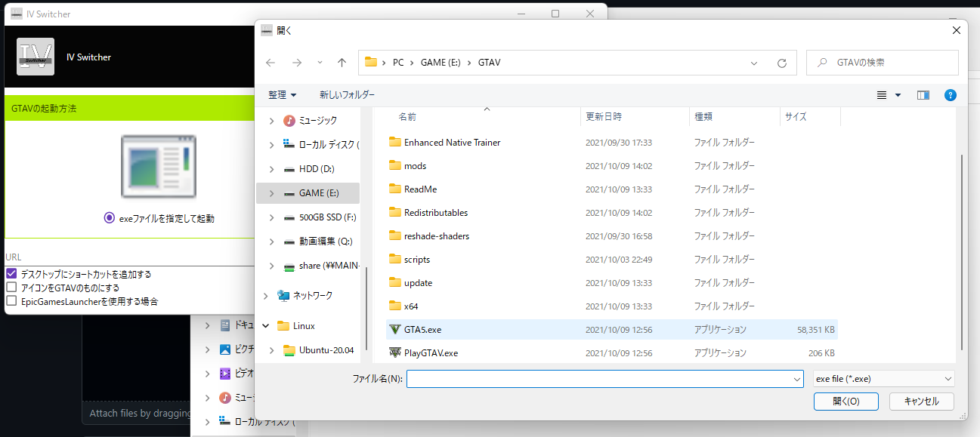Select the Enhanced Native Trainer folder

[452, 142]
